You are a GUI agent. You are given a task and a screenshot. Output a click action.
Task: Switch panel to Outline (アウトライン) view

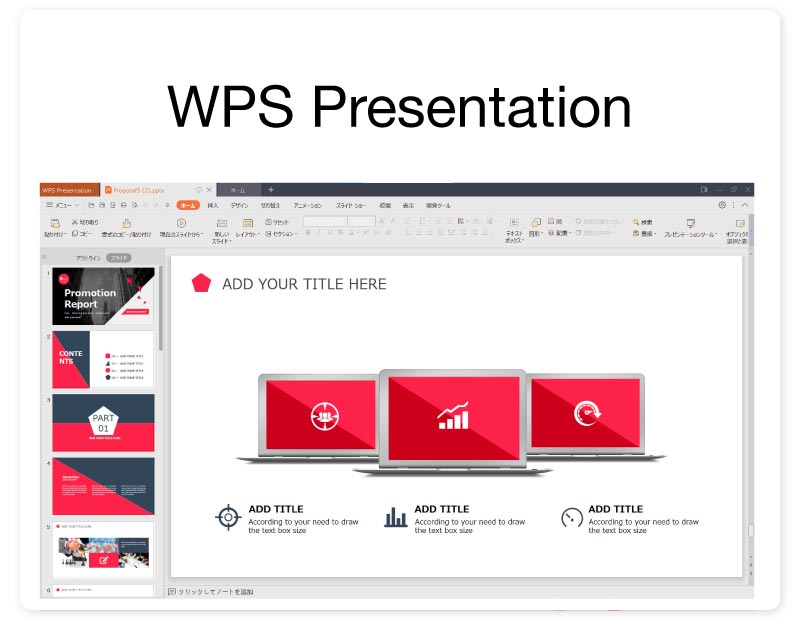(x=90, y=257)
